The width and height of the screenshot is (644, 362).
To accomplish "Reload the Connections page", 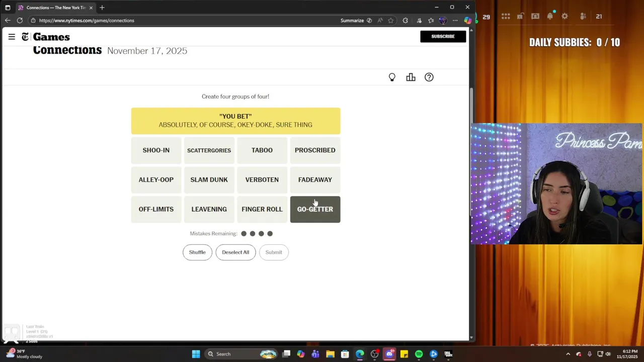I will click(20, 21).
